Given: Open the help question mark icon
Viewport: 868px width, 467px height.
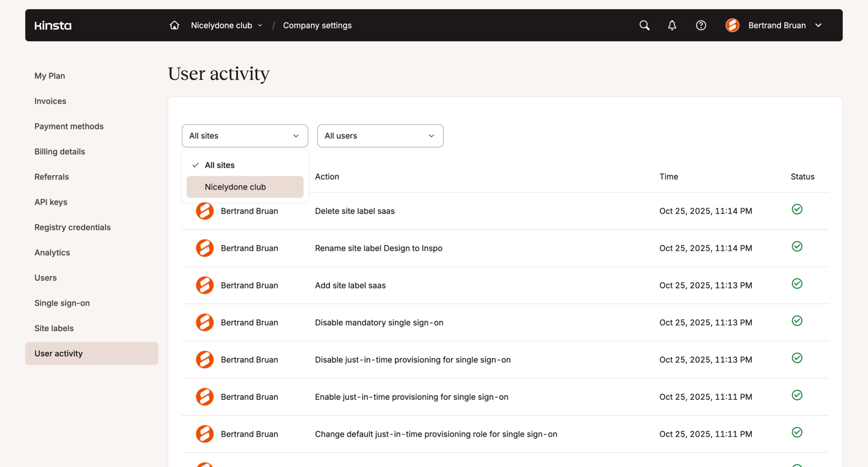Looking at the screenshot, I should coord(701,25).
